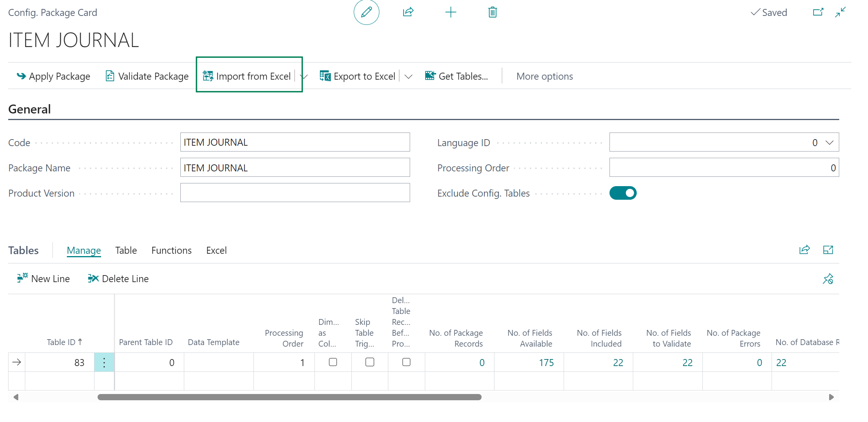Open card in new window icon

[818, 12]
